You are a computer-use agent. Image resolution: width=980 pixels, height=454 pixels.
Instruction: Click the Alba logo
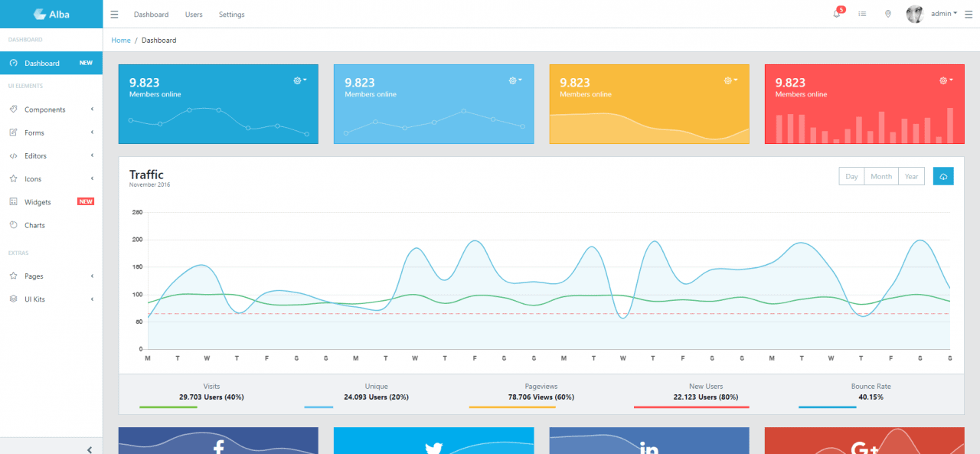(x=51, y=14)
